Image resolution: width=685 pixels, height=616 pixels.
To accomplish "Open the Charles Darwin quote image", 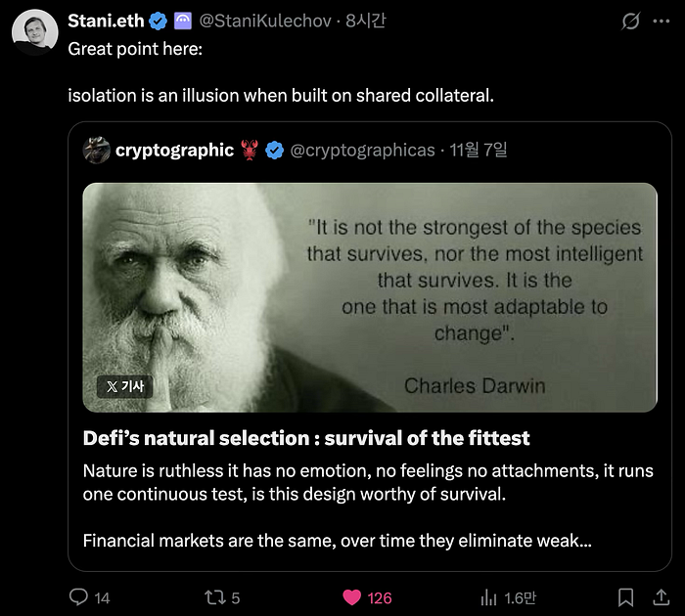I will coord(369,296).
